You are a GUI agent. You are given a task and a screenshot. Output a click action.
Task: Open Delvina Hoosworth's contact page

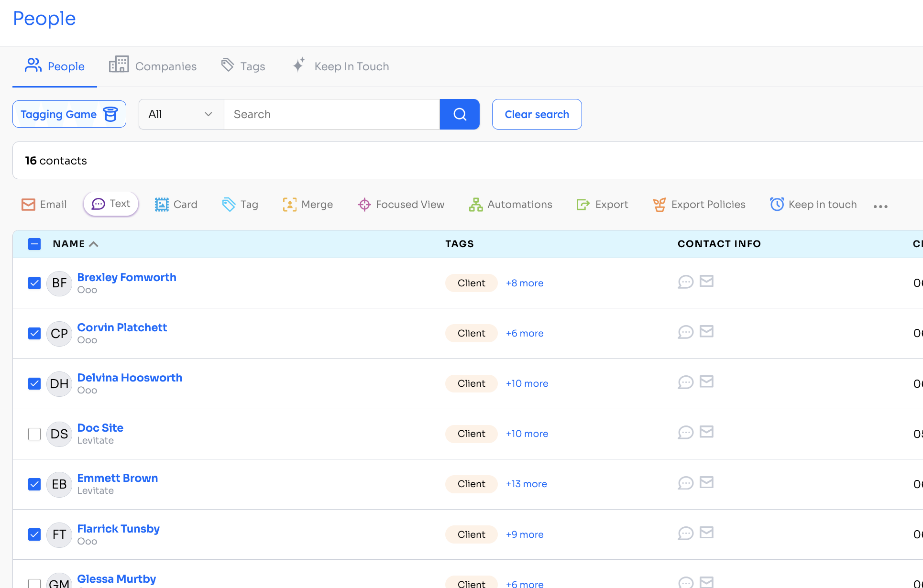click(x=130, y=378)
